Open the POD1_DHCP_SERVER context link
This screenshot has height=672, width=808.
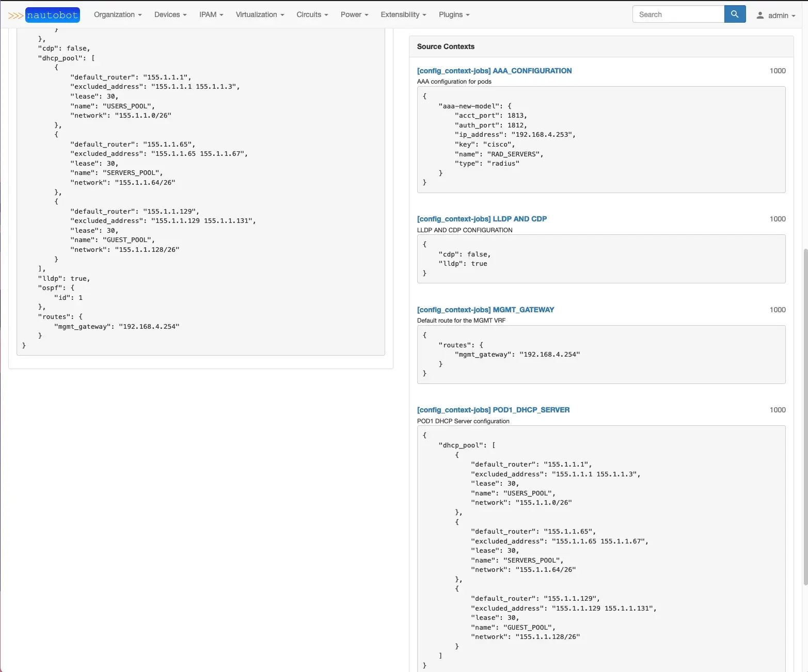(493, 410)
